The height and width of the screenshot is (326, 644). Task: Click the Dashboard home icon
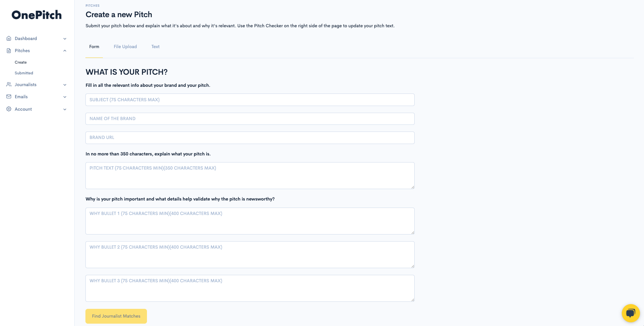9,38
